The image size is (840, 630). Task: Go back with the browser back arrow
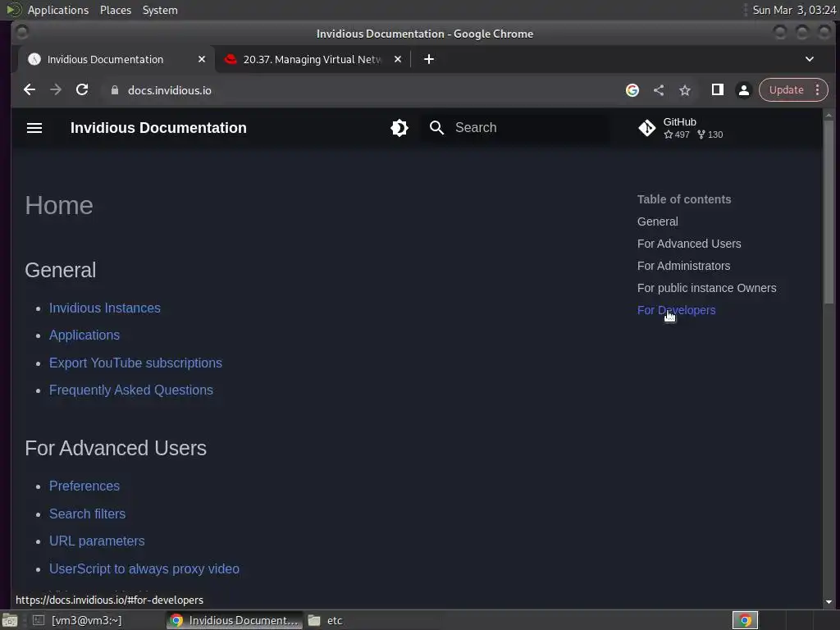point(30,90)
